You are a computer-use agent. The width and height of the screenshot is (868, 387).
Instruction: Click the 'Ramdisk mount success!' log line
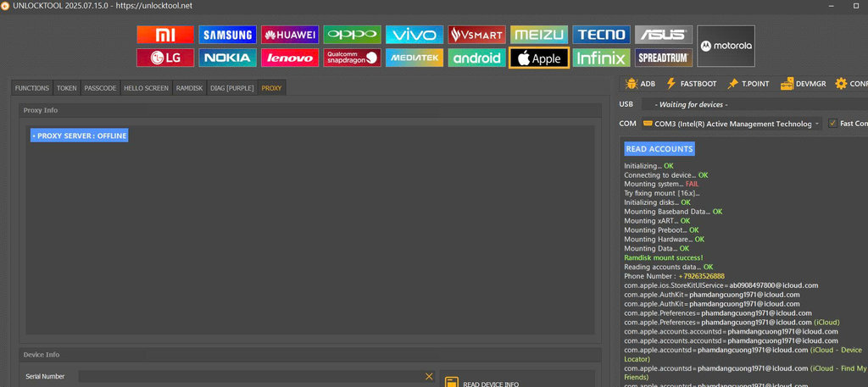[664, 257]
